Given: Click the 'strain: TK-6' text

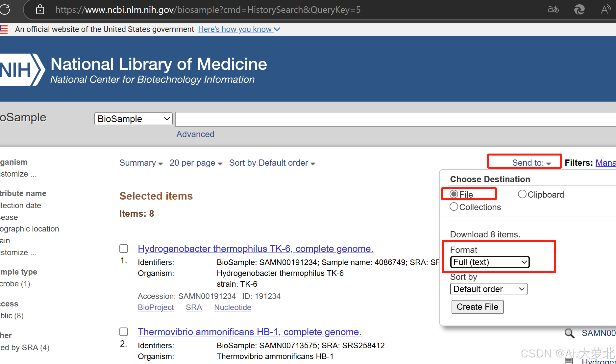Looking at the screenshot, I should (x=237, y=284).
